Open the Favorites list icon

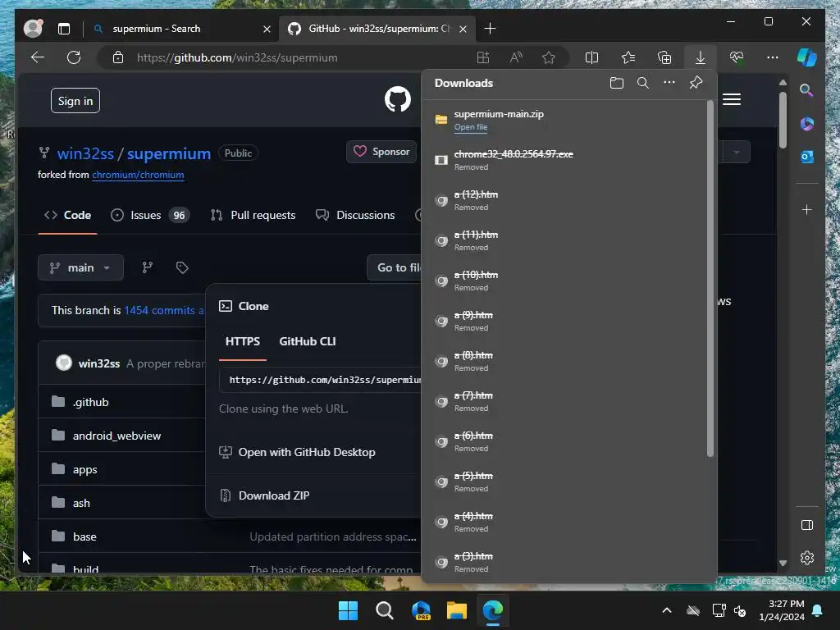tap(628, 57)
